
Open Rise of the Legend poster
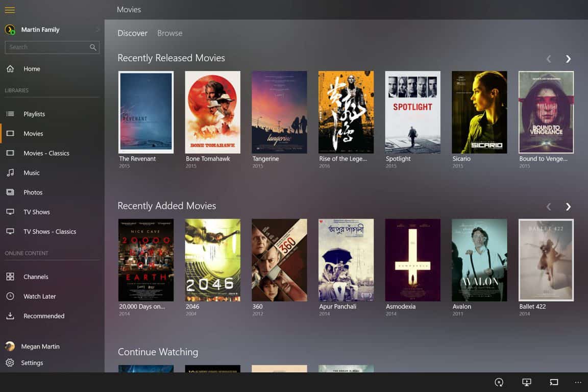coord(346,112)
